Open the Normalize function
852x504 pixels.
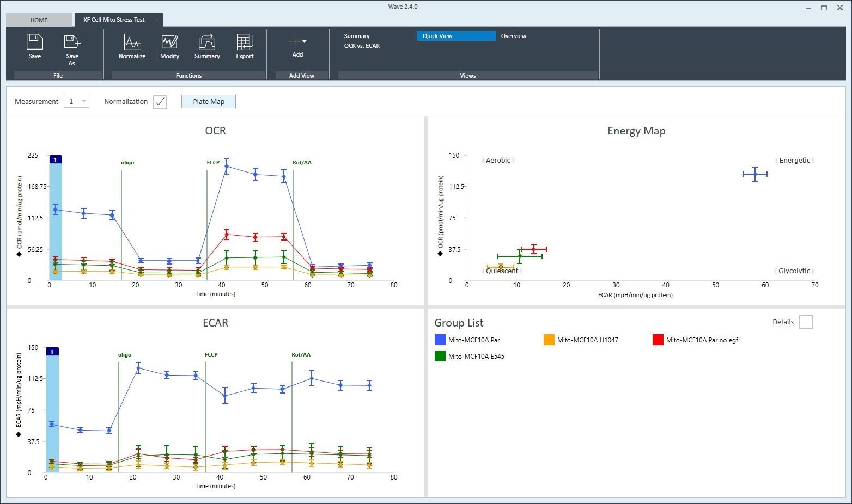pyautogui.click(x=132, y=42)
